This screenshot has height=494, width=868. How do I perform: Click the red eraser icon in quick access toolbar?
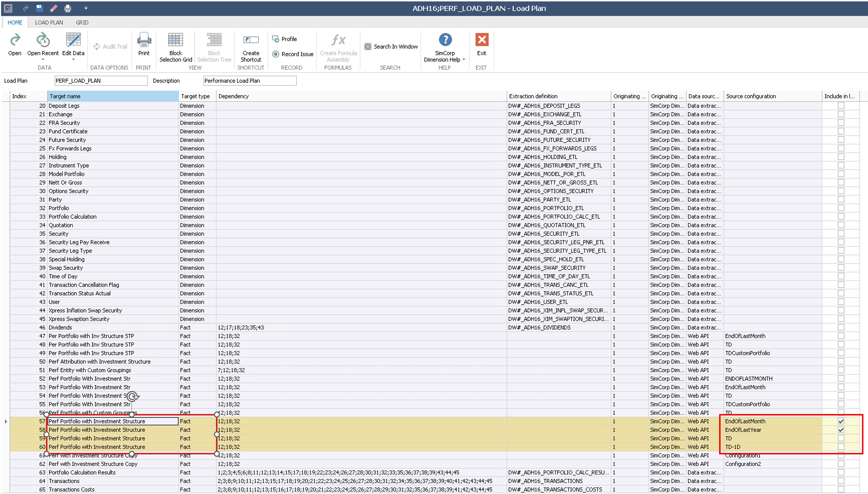[x=53, y=8]
